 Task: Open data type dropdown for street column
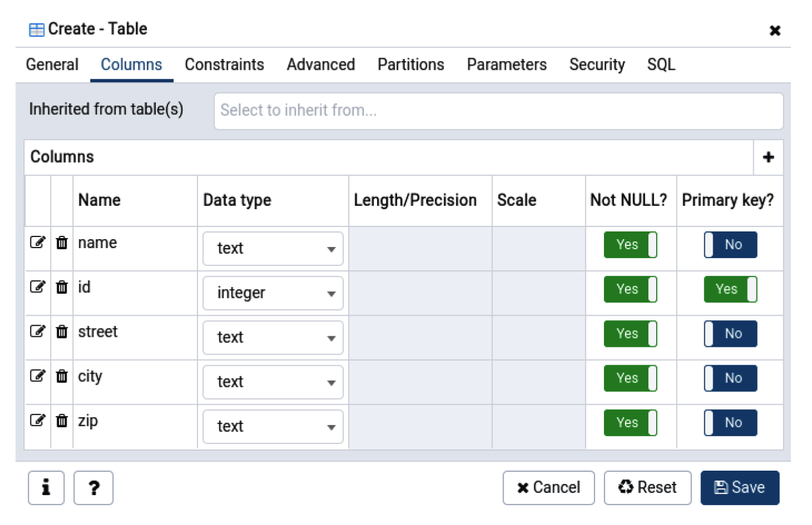(273, 337)
